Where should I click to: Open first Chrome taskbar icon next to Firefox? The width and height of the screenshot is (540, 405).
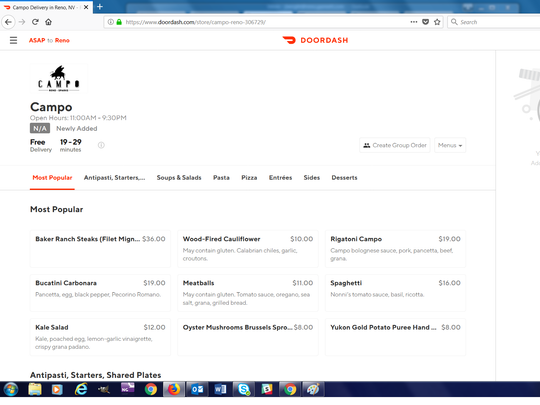pyautogui.click(x=150, y=390)
